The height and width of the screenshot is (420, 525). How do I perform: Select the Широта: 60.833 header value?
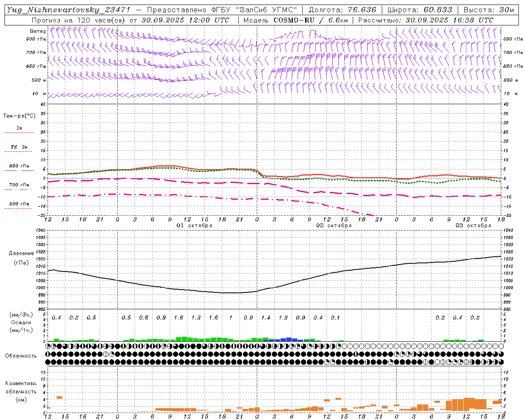pos(420,10)
